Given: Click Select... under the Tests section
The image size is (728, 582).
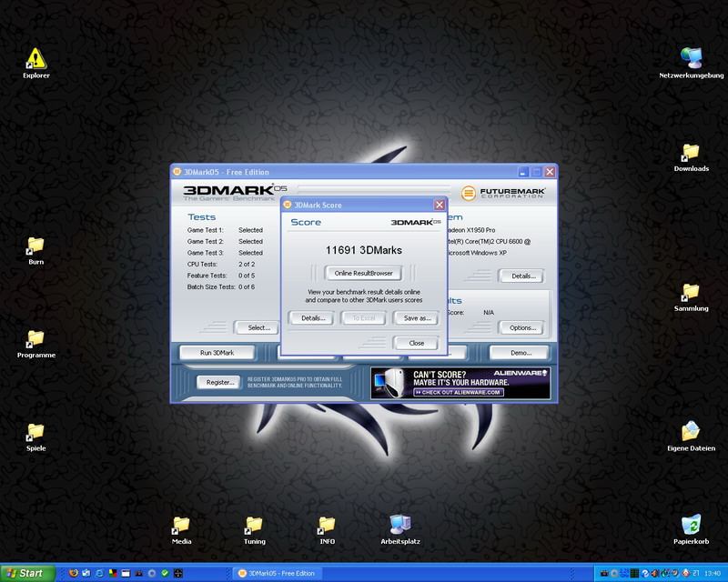Looking at the screenshot, I should pos(258,327).
